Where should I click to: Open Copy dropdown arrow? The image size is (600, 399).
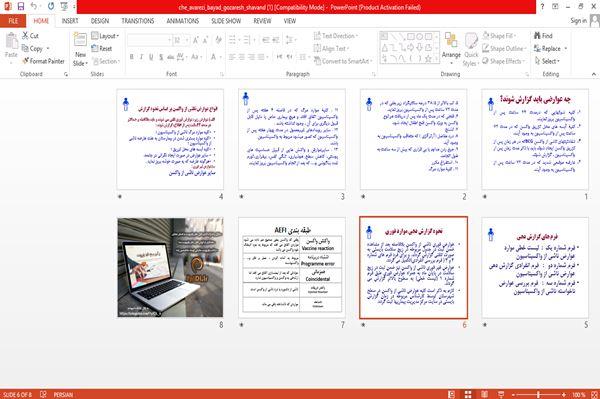tap(48, 49)
